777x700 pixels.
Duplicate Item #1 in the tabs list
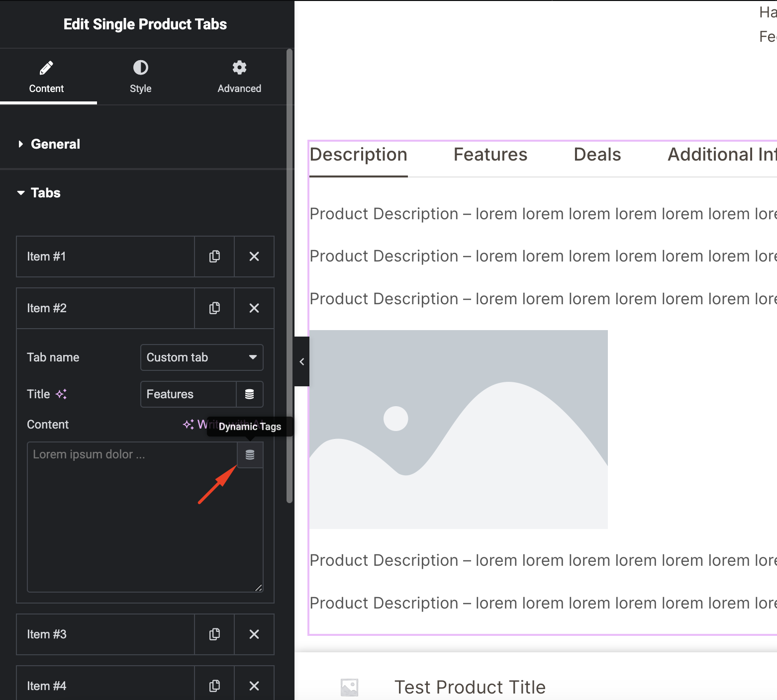pyautogui.click(x=214, y=257)
